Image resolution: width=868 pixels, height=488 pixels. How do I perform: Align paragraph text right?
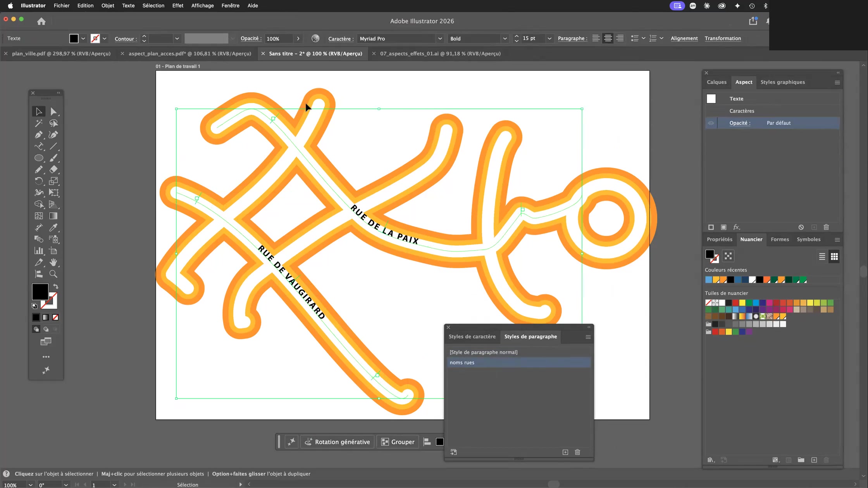pos(620,38)
